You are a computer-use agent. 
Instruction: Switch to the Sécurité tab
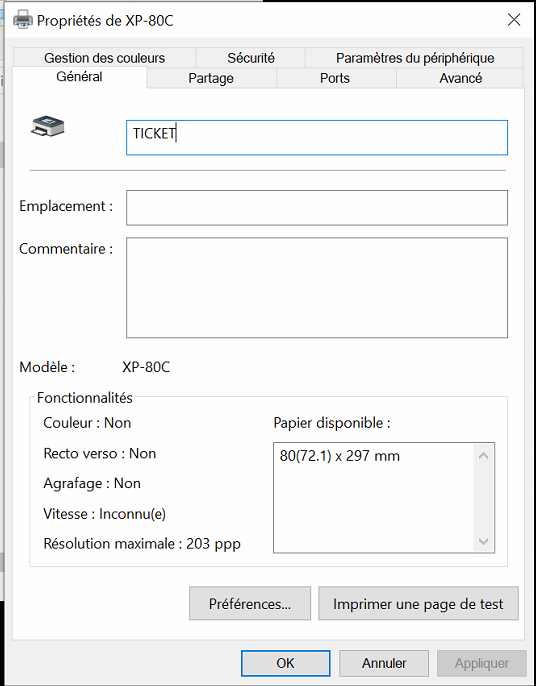click(x=251, y=58)
